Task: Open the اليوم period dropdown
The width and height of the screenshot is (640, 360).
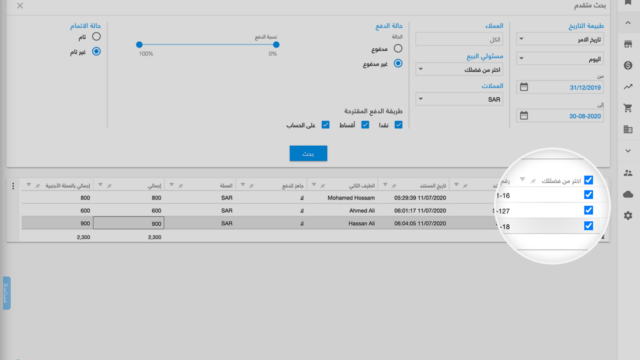Action: (x=560, y=59)
